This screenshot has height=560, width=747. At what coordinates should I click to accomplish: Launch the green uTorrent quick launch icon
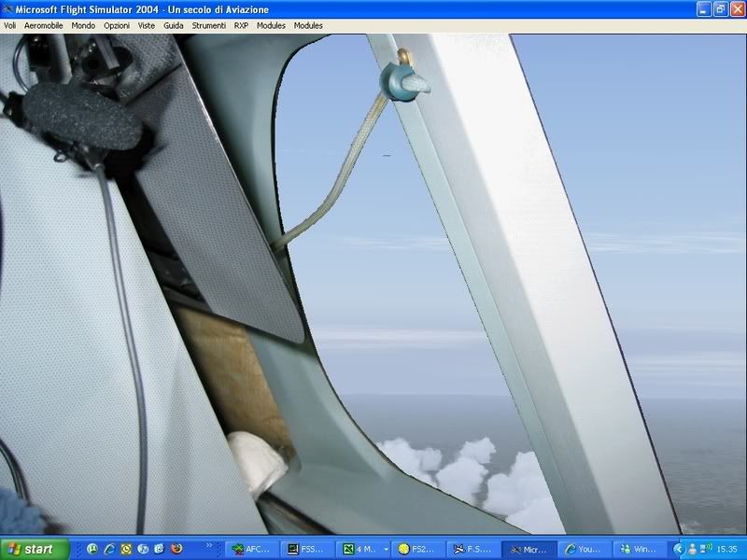coord(92,549)
